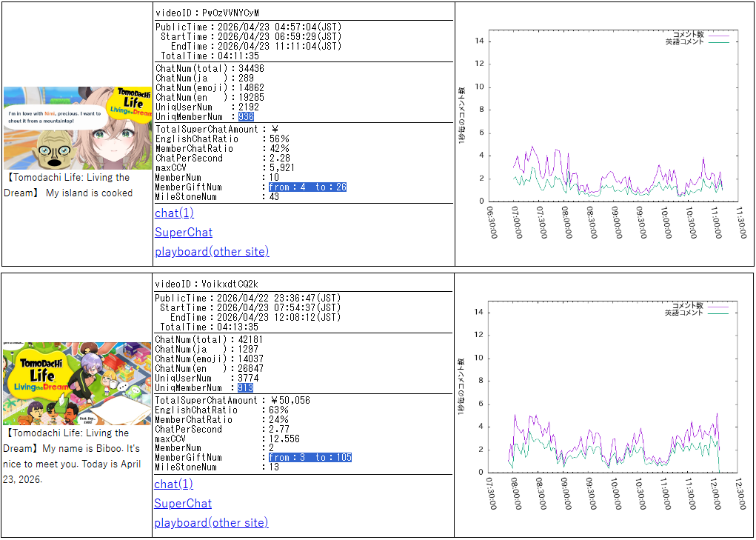Click MemberChatRatio value 24%
The width and height of the screenshot is (756, 540).
click(278, 420)
